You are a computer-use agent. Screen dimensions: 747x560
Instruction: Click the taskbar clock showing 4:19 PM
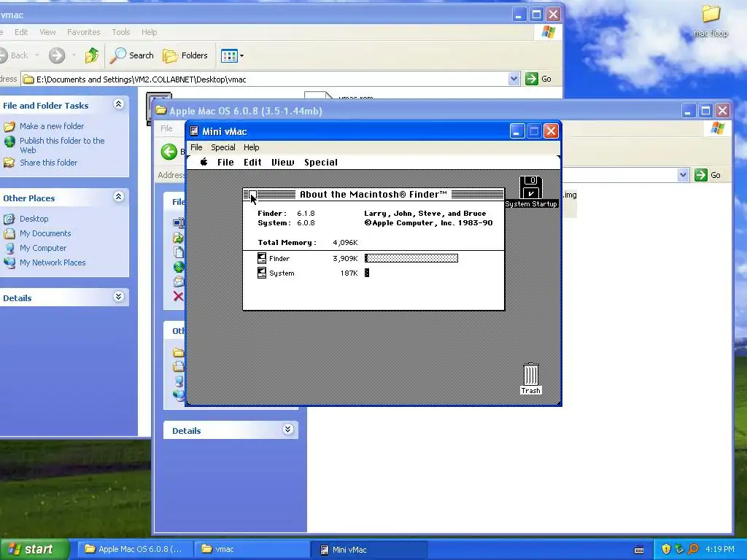(720, 549)
